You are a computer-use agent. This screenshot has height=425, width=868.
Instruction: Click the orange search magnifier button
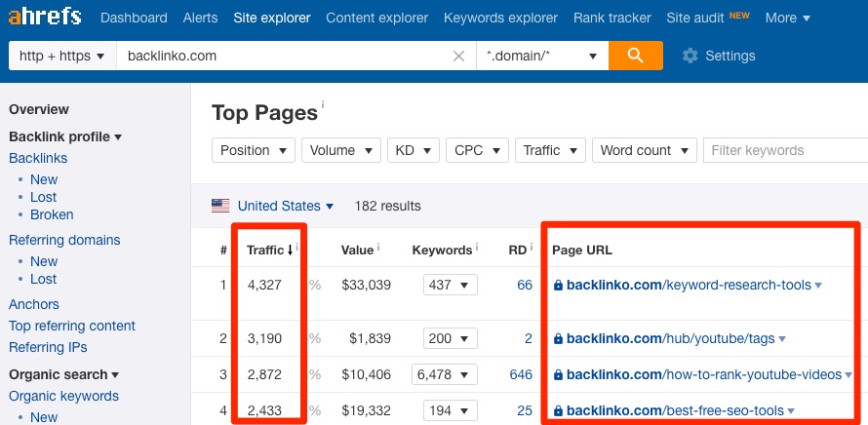635,56
